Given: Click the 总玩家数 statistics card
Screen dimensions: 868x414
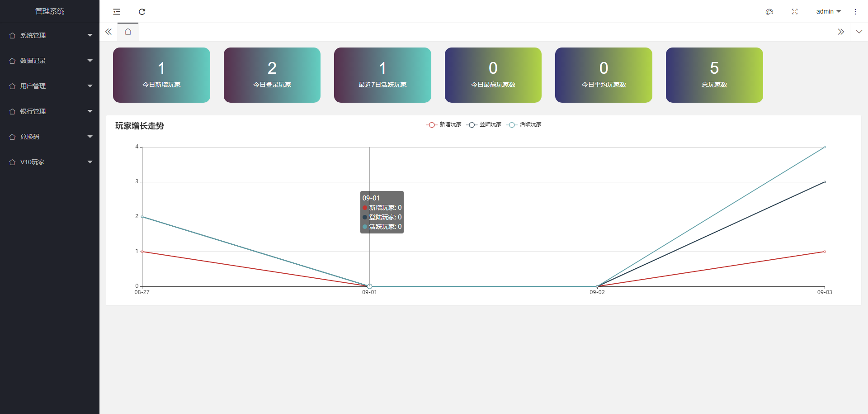Looking at the screenshot, I should coord(714,75).
